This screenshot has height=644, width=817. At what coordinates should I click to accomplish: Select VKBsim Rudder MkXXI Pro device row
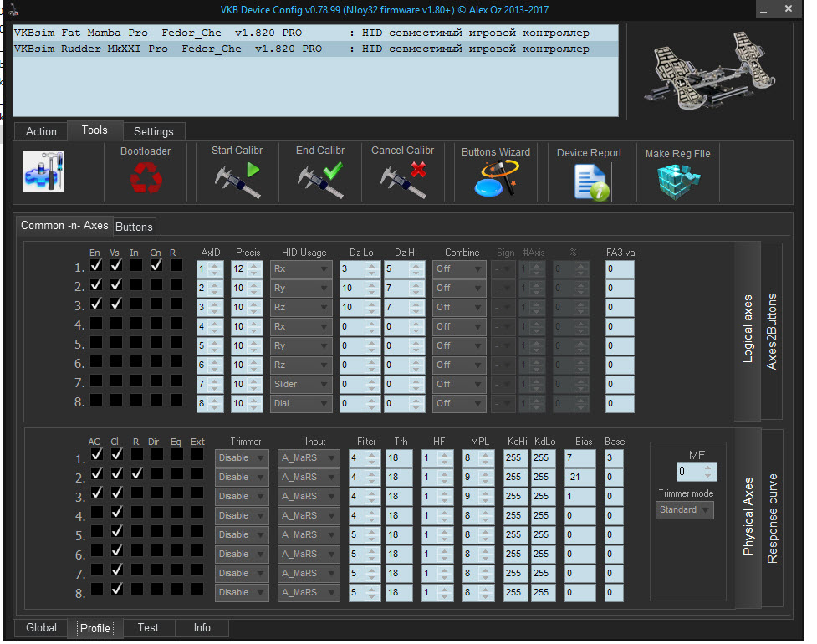tap(316, 49)
